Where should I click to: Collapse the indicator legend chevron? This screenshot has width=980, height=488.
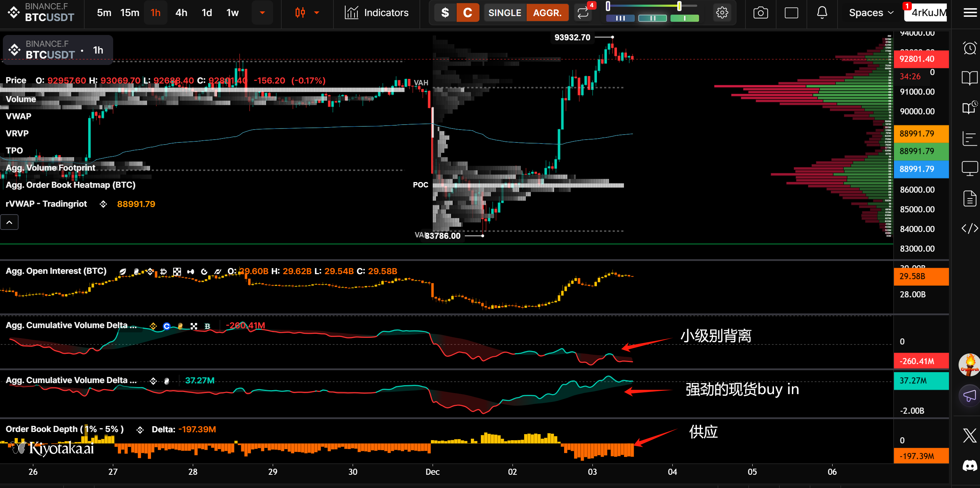click(10, 222)
